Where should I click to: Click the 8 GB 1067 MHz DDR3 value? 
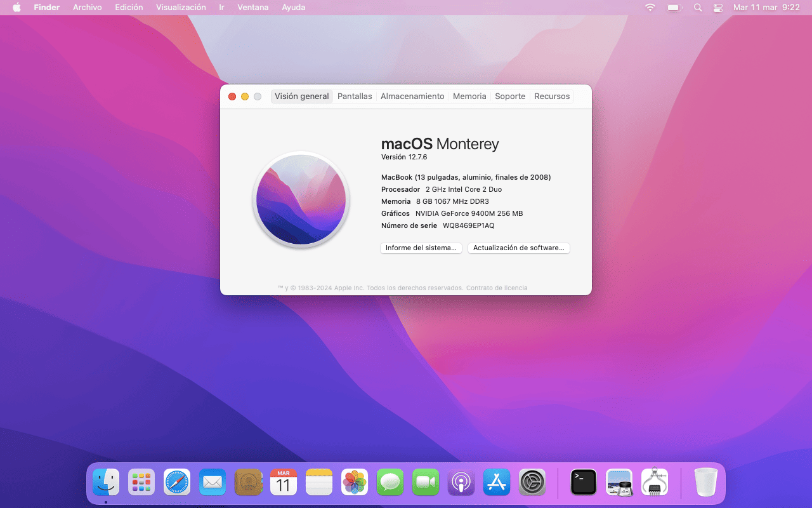click(452, 201)
